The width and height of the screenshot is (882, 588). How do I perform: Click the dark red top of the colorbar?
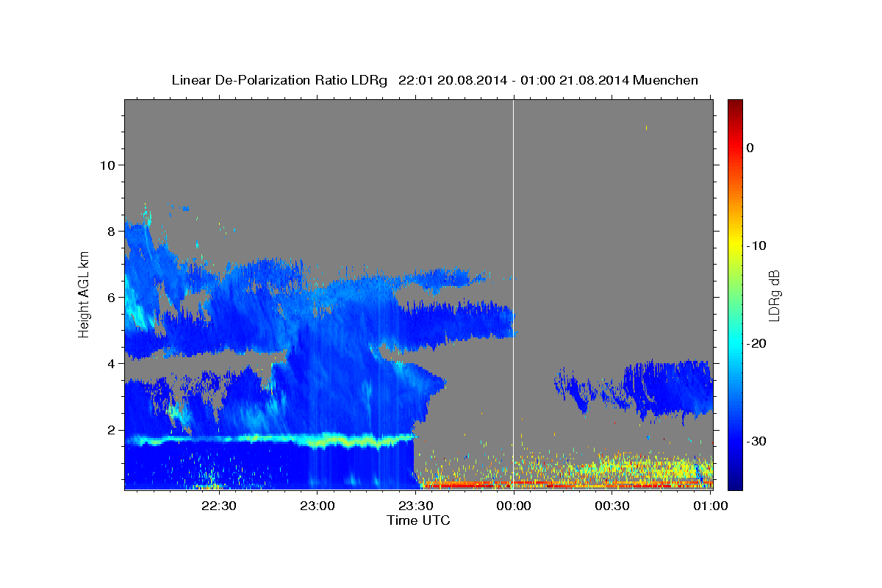735,105
